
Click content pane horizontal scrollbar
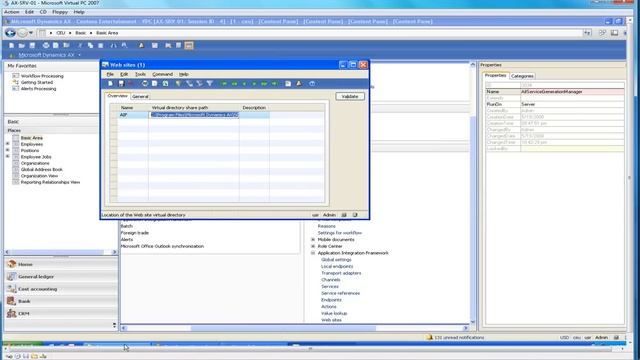283,328
